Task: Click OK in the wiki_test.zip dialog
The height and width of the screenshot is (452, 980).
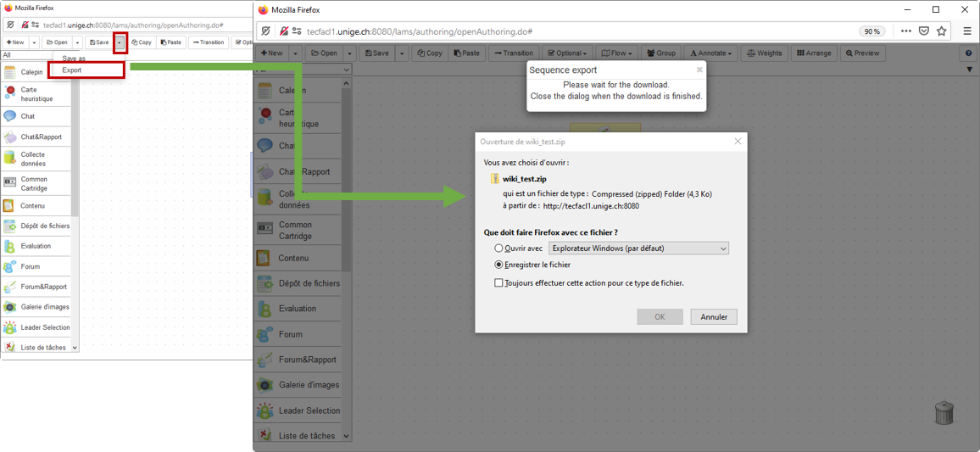Action: click(660, 317)
